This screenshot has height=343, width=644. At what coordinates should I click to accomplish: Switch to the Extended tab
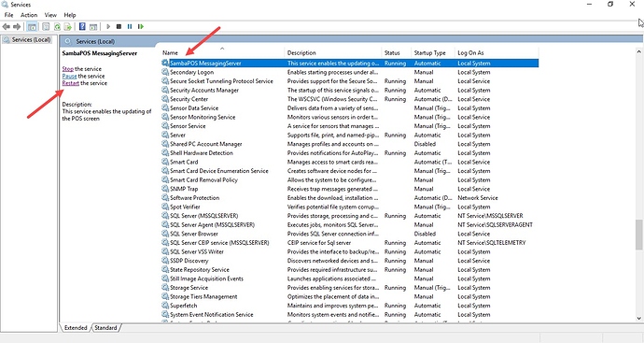click(76, 328)
